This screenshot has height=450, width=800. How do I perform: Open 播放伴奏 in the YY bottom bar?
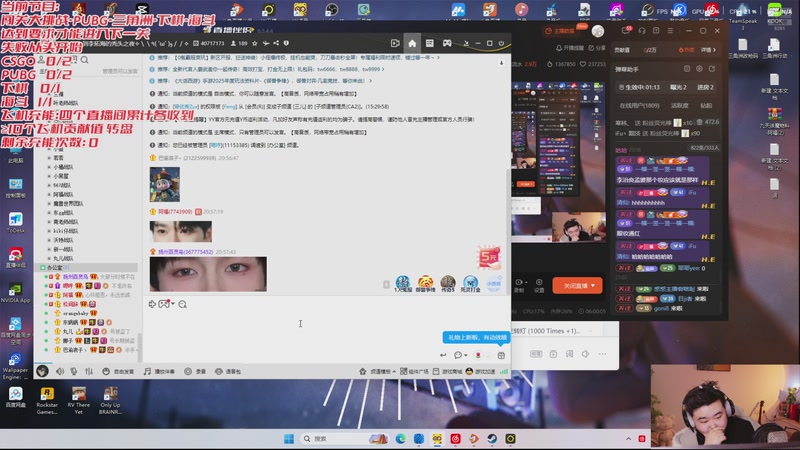click(159, 371)
